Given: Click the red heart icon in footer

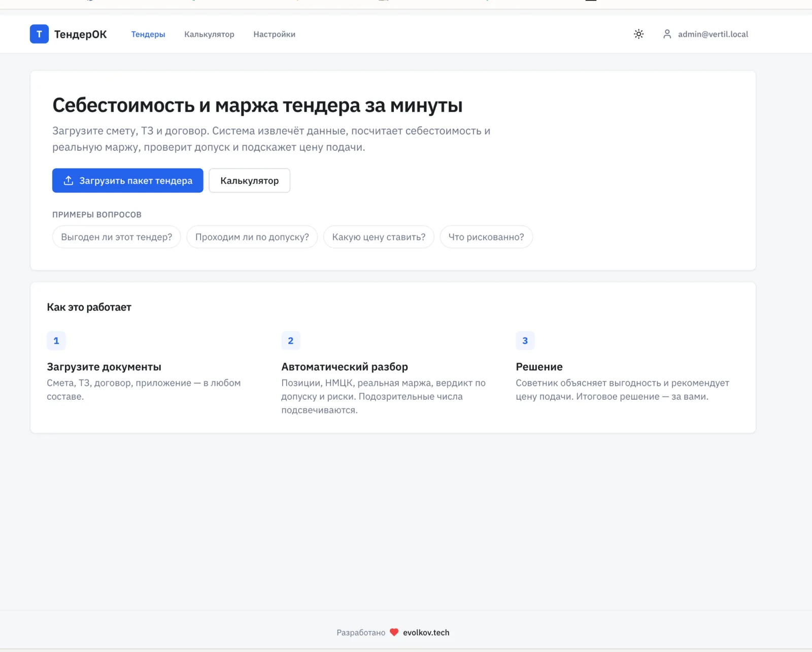Looking at the screenshot, I should coord(394,632).
